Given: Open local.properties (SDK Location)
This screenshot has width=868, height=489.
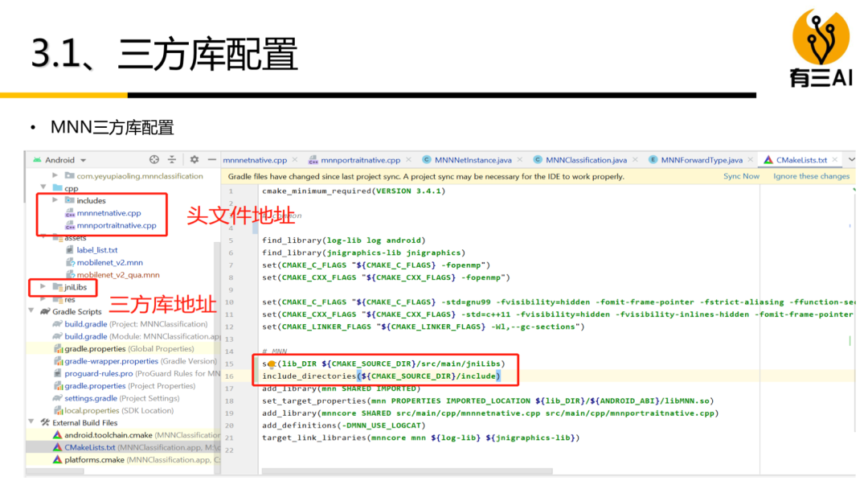Looking at the screenshot, I should click(119, 410).
